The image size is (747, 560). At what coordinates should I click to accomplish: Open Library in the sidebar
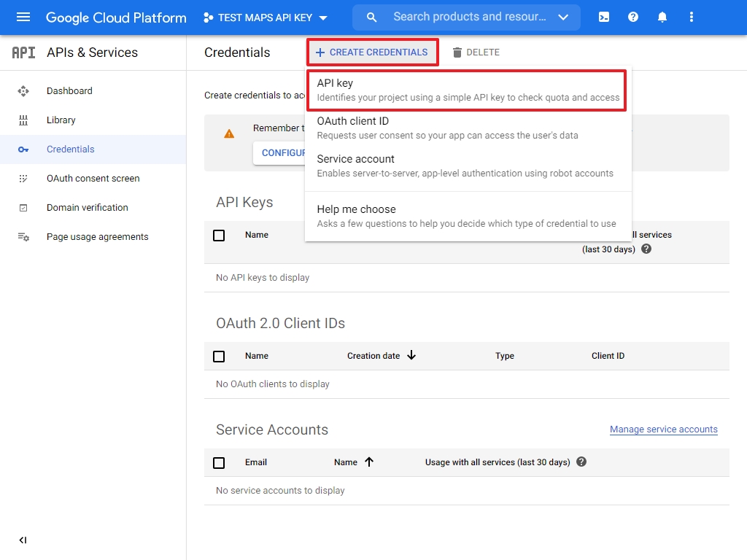61,120
